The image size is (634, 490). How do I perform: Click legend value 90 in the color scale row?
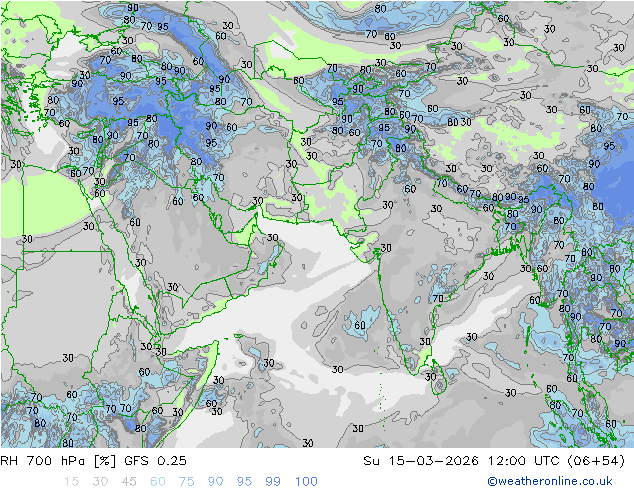coord(215,481)
